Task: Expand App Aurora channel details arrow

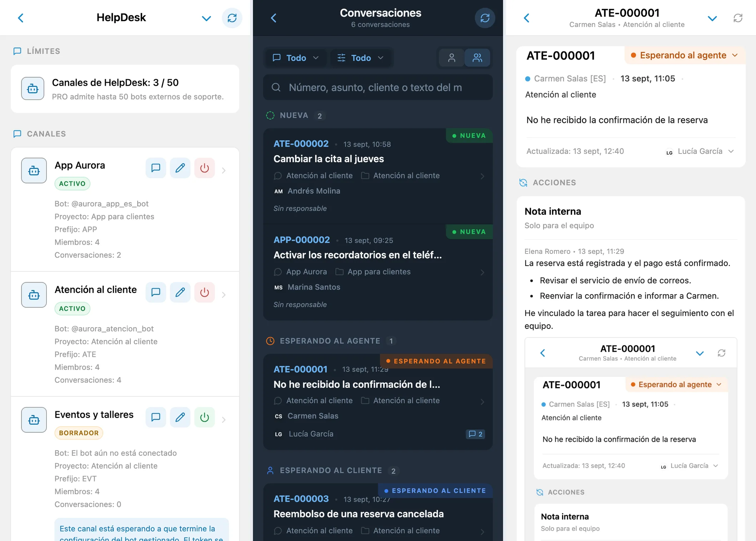Action: coord(224,170)
